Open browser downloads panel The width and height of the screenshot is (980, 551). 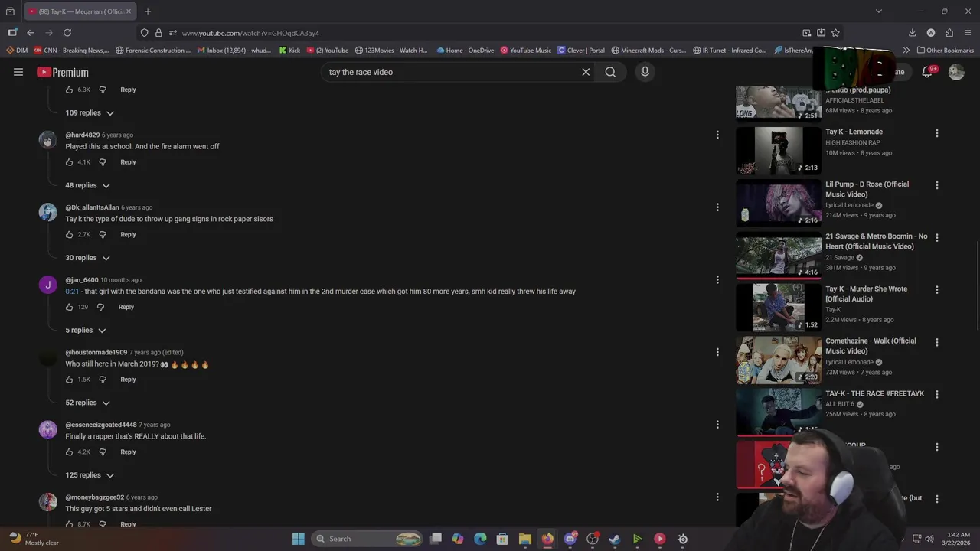click(x=912, y=33)
